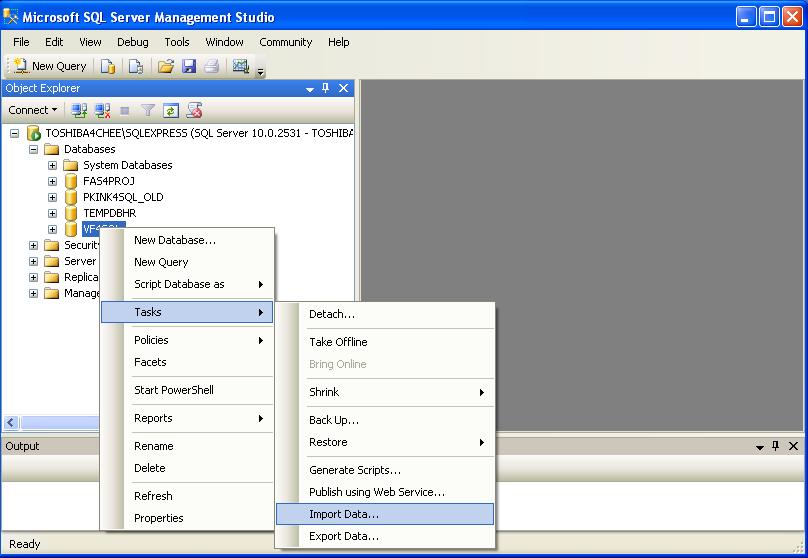Viewport: 808px width, 558px height.
Task: Open the Connect dropdown in Object Explorer
Action: point(32,110)
